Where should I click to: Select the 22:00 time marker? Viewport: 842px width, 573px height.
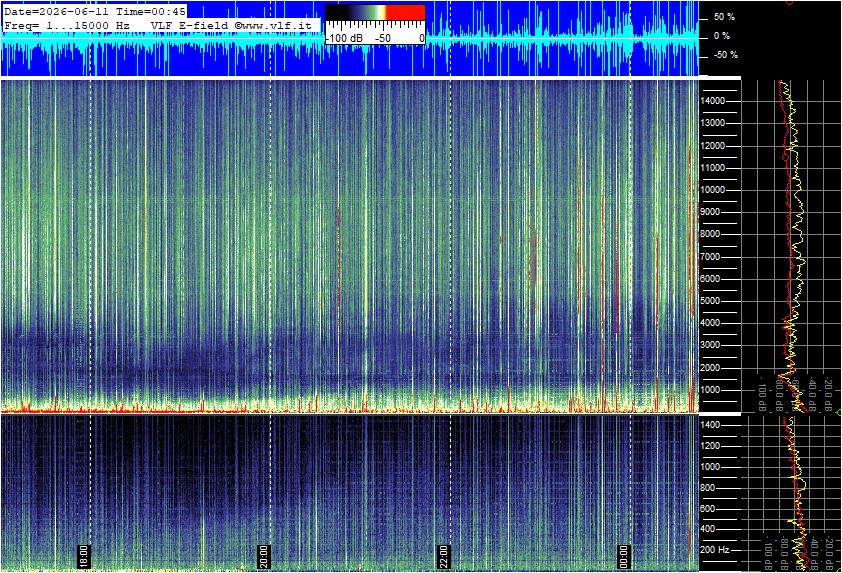444,556
